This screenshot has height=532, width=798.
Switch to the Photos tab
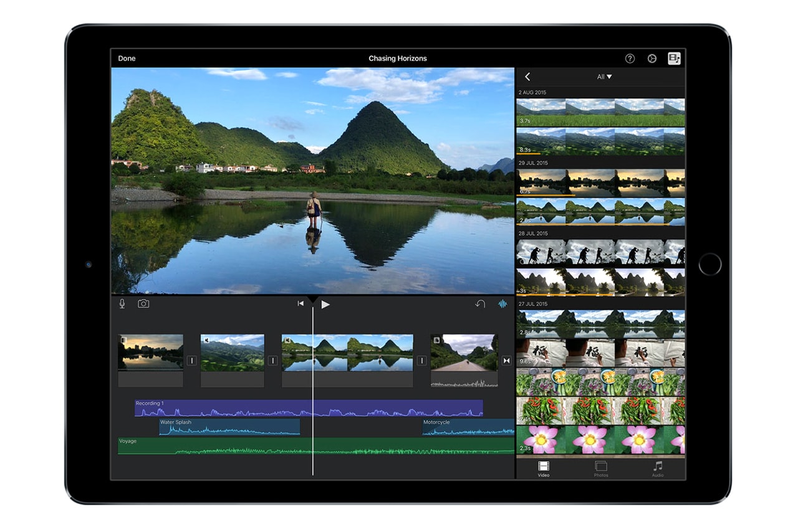tap(600, 469)
